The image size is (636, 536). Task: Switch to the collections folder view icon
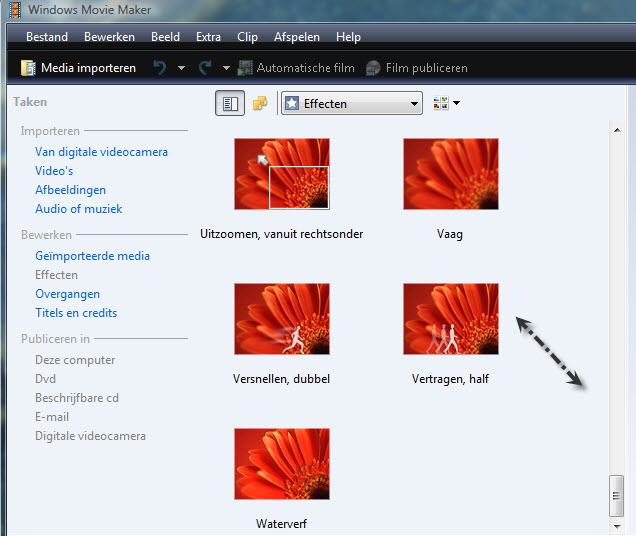260,103
